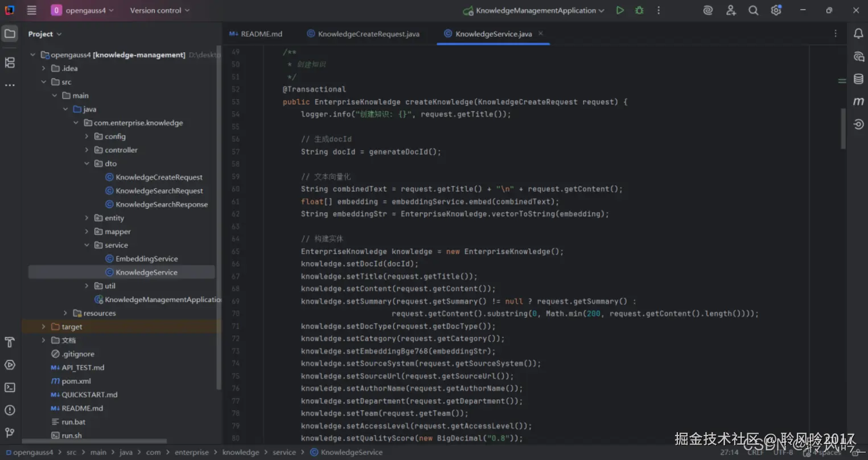Viewport: 868px width, 460px height.
Task: Open pom.xml in project tree
Action: coord(76,381)
